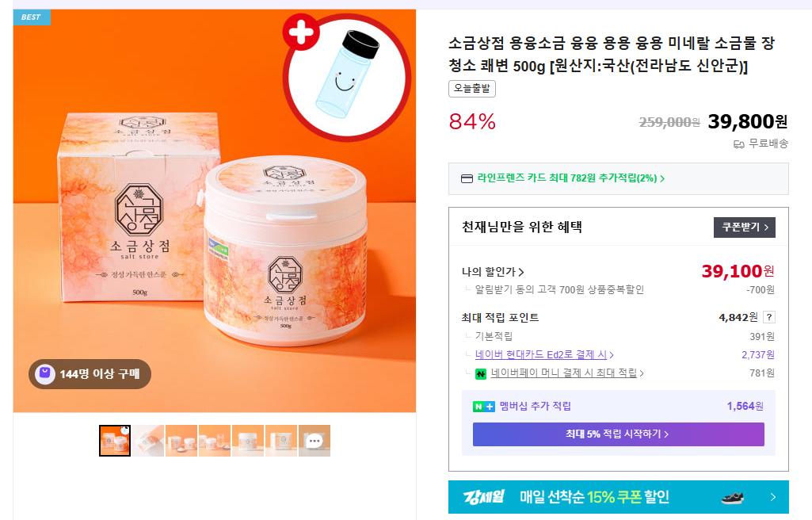Click the green Naver Pay N icon

pos(481,373)
